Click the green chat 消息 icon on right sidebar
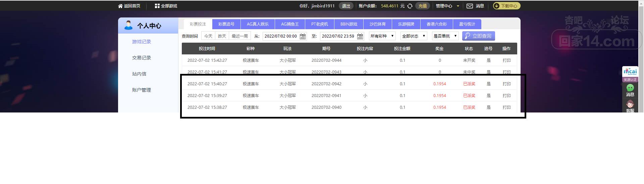Image resolution: width=644 pixels, height=184 pixels. (630, 88)
